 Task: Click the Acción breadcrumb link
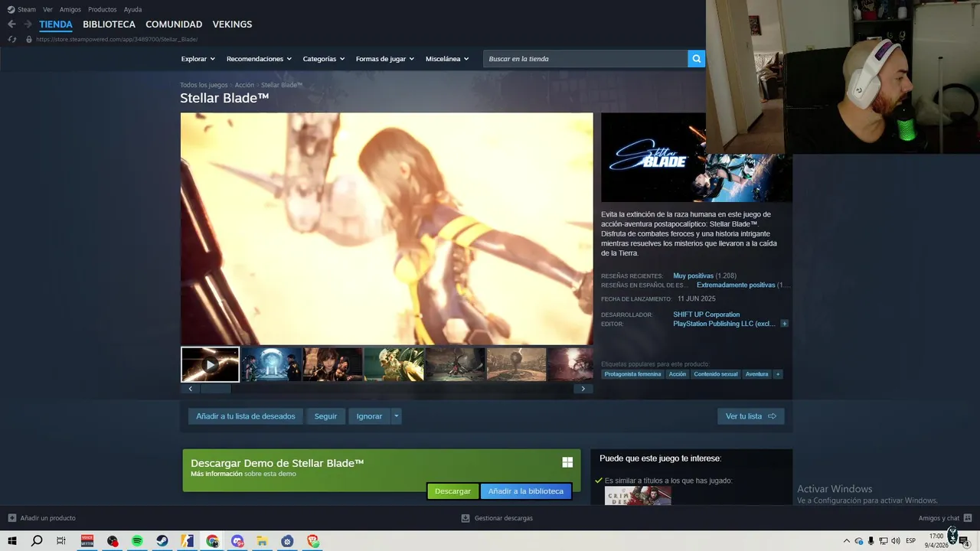pyautogui.click(x=244, y=85)
